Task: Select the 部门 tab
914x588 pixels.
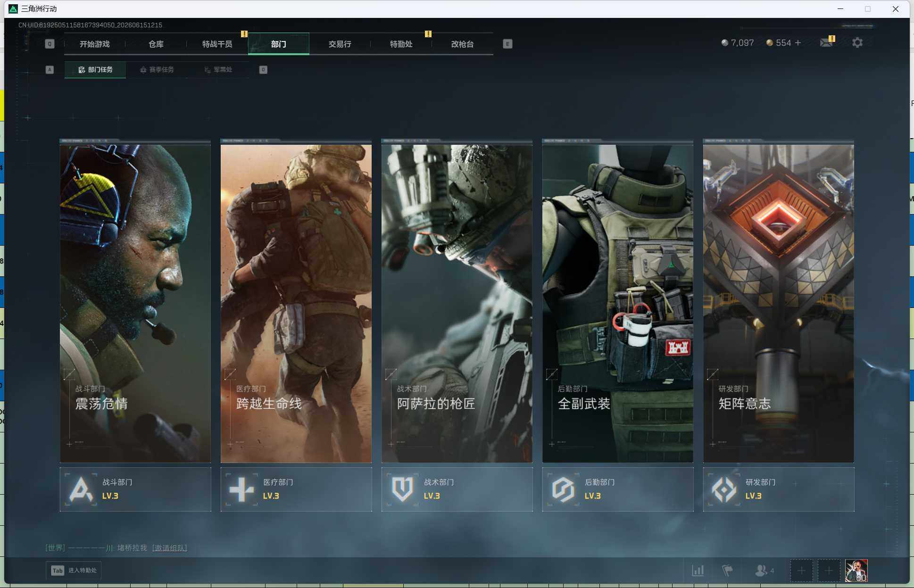Action: pos(279,44)
